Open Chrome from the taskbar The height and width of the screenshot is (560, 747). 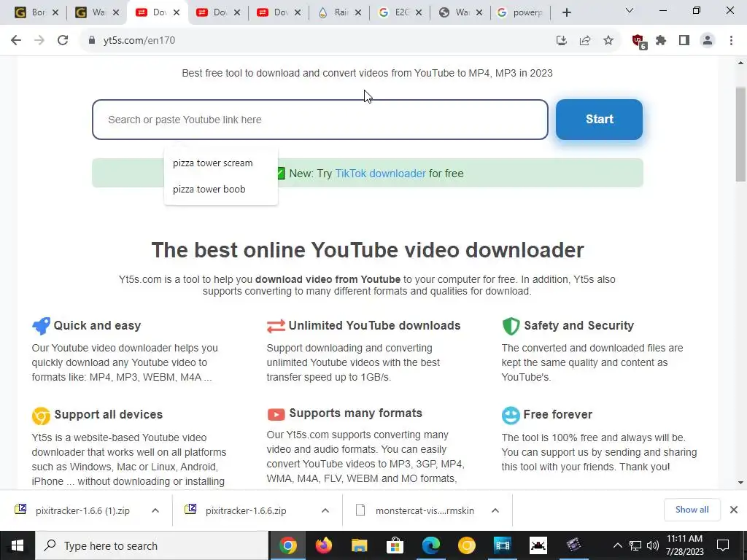click(x=287, y=545)
